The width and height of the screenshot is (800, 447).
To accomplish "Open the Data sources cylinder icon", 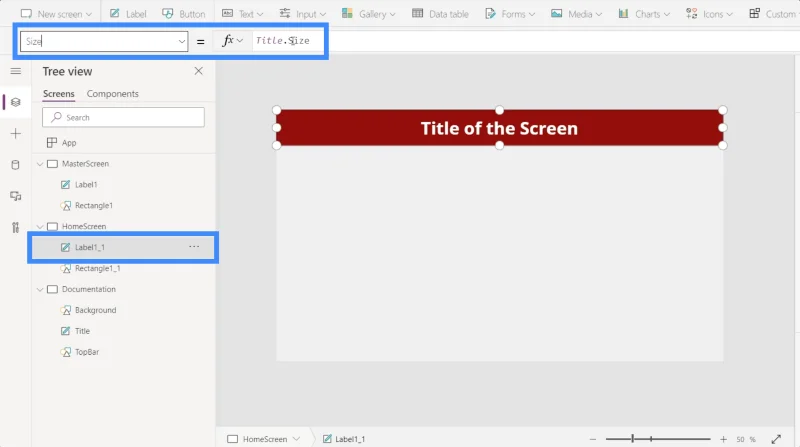I will click(x=15, y=165).
